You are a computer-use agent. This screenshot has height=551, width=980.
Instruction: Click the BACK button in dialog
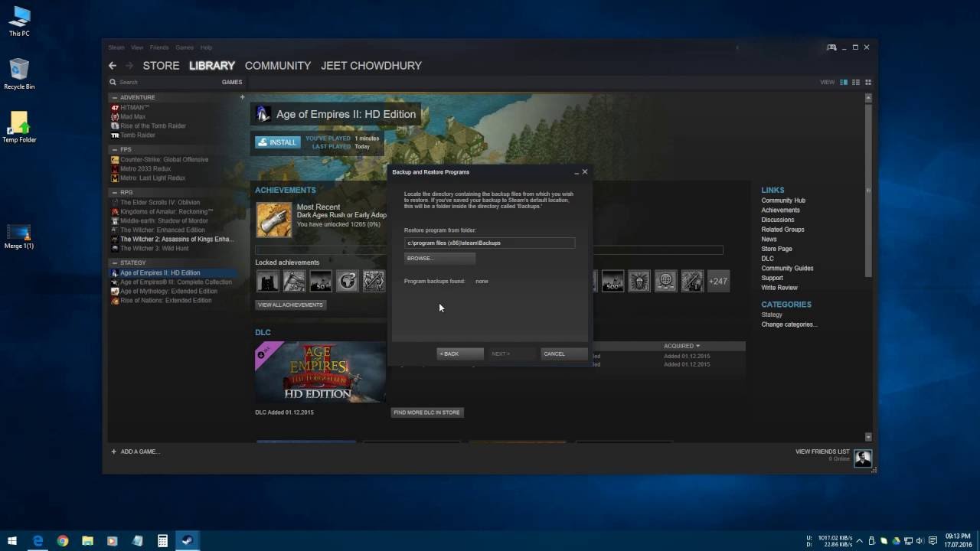(460, 354)
